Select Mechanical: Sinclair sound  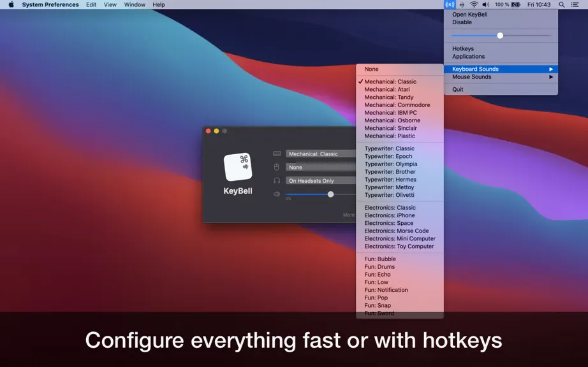(x=400, y=128)
